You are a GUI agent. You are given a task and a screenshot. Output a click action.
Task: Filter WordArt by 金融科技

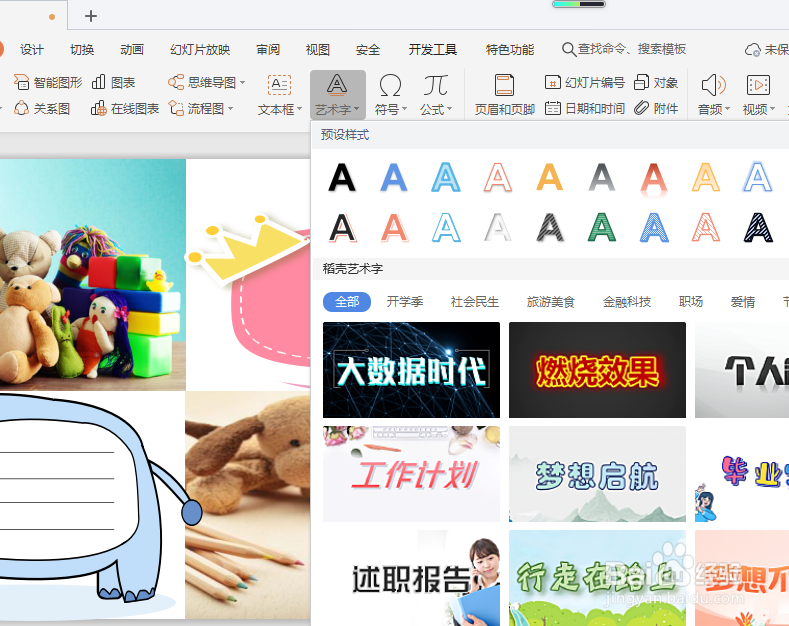627,302
